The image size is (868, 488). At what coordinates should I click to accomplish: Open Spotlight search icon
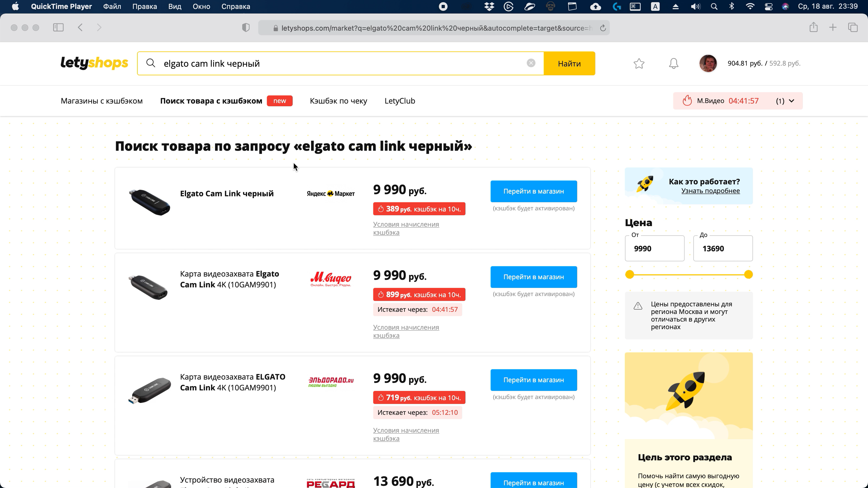coord(714,7)
